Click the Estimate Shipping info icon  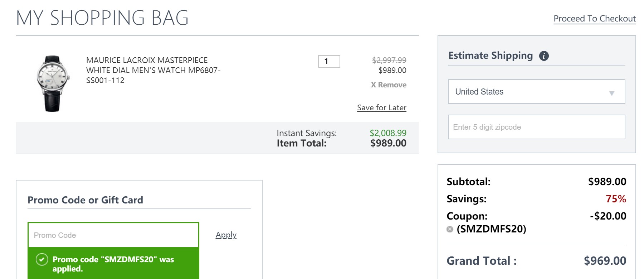[544, 56]
